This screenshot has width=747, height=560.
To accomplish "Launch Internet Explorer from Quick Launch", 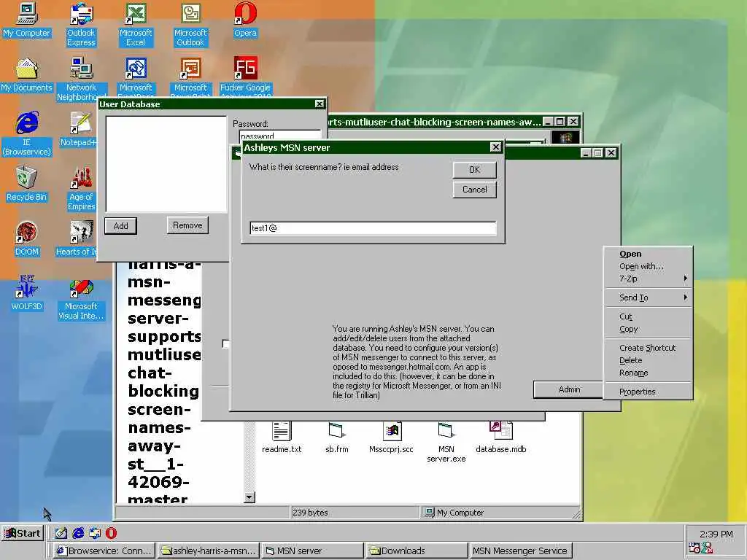I will (x=78, y=533).
